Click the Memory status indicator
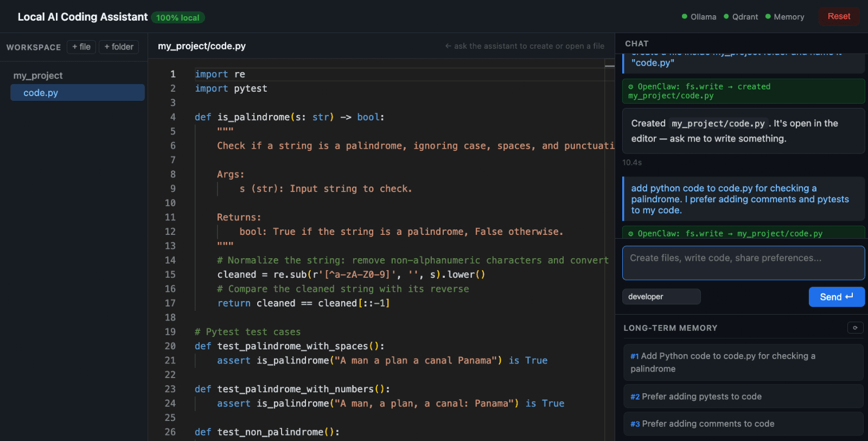Image resolution: width=868 pixels, height=441 pixels. [x=784, y=17]
